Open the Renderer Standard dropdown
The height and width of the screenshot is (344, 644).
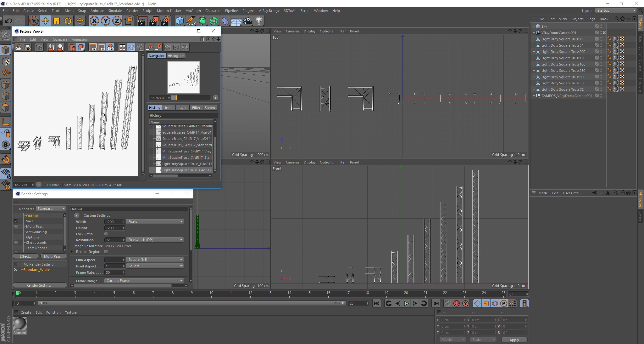[x=51, y=209]
